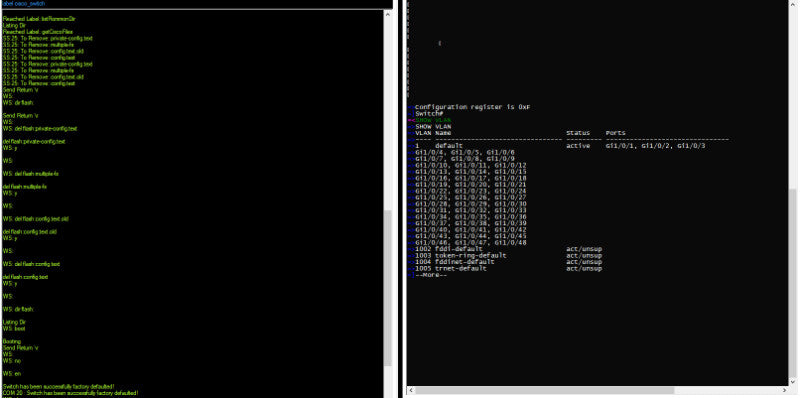Click the terminal pane's scroll-down arrow
Viewport: 800px width, 398px height.
tap(792, 381)
